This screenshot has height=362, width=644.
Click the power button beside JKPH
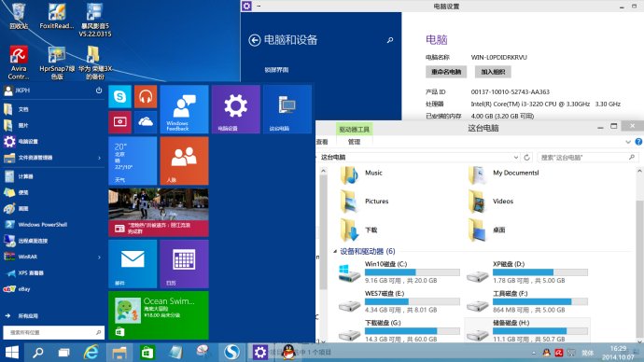pos(99,90)
